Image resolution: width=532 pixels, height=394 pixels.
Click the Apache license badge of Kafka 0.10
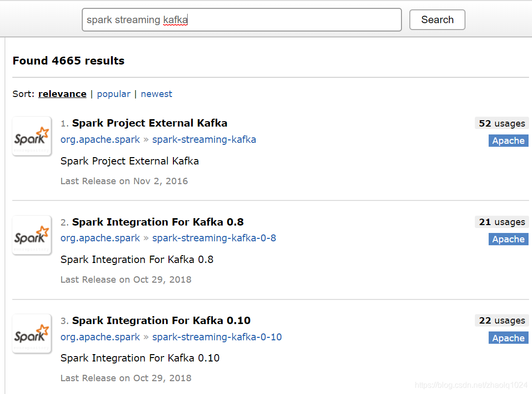point(508,338)
